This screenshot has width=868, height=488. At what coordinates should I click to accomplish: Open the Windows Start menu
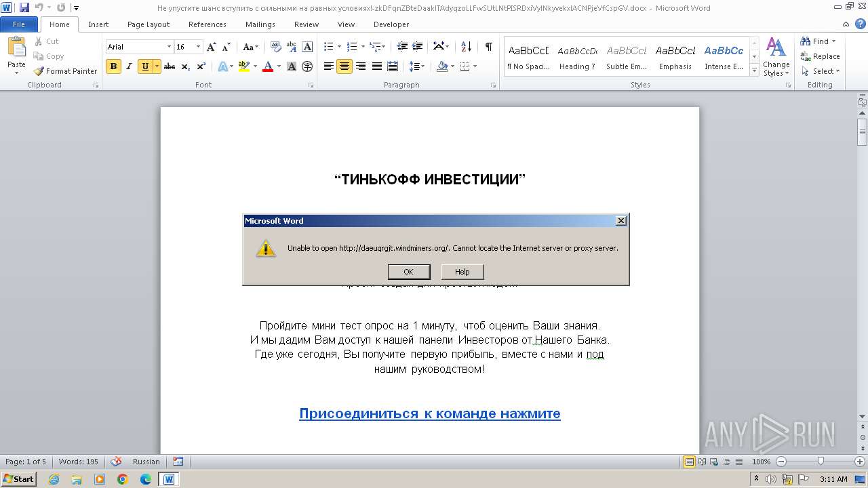point(18,479)
